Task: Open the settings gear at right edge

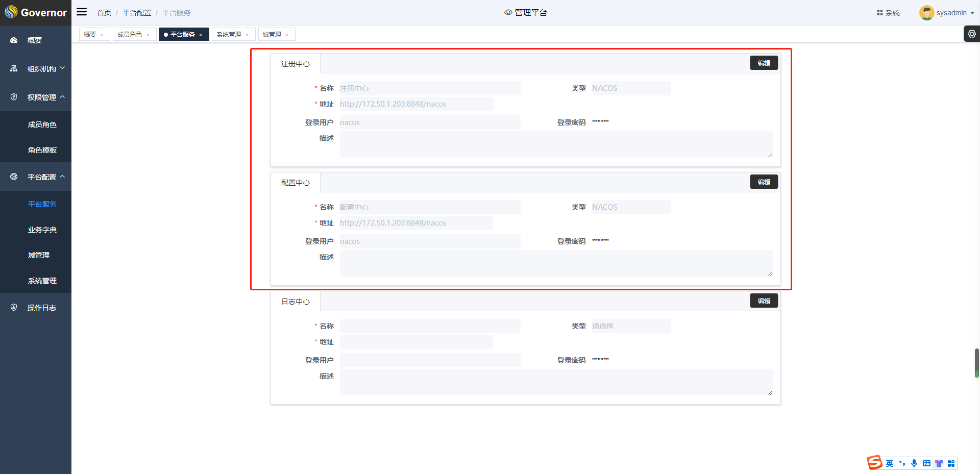Action: point(972,34)
